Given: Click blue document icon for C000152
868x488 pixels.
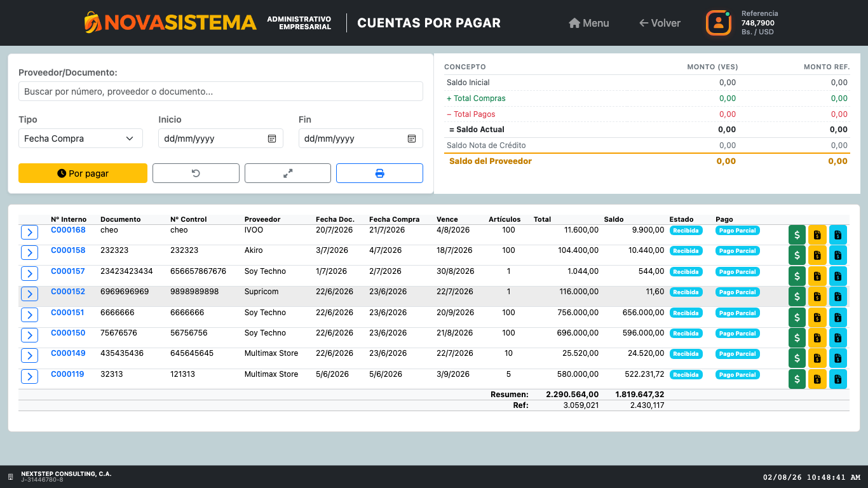Looking at the screenshot, I should (x=838, y=297).
